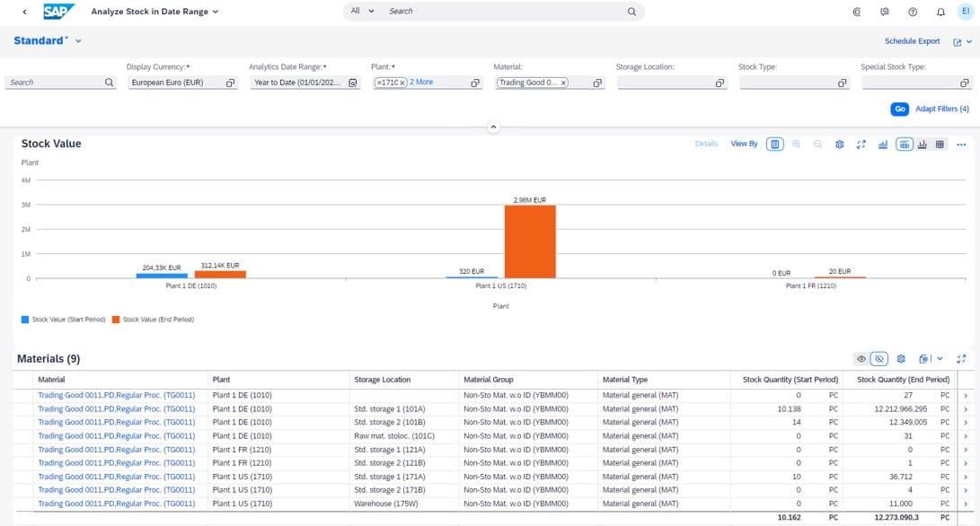Screen dimensions: 980x526
Task: Open the Analyze Stock in Date Range title menu
Action: [x=155, y=12]
